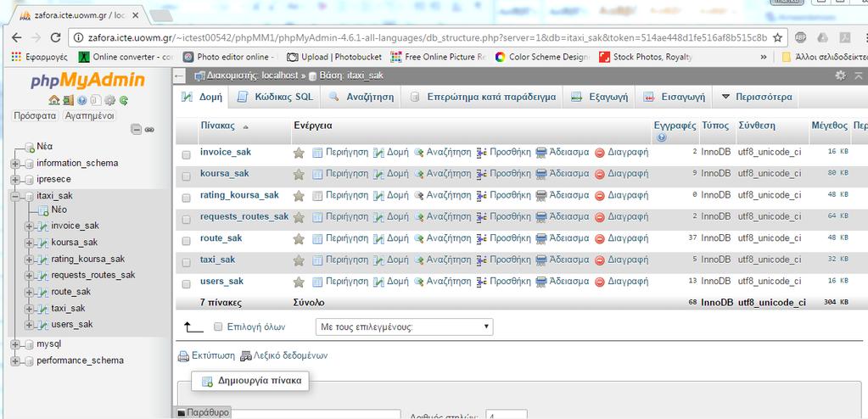Click Αναζήτηση for users_sak
The height and width of the screenshot is (419, 868).
[442, 282]
